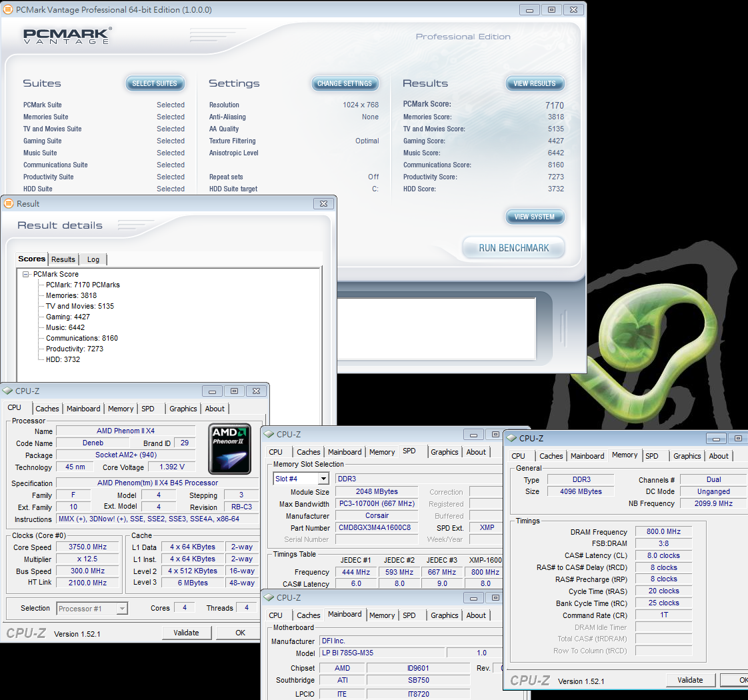
Task: Click the CPU-Z icon in the Processor window title
Action: tap(7, 391)
